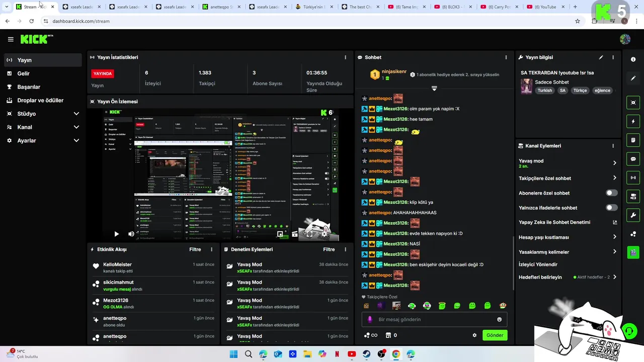Screen dimensions: 644x362
Task: Open Steam from the Windows taskbar
Action: [x=367, y=354]
